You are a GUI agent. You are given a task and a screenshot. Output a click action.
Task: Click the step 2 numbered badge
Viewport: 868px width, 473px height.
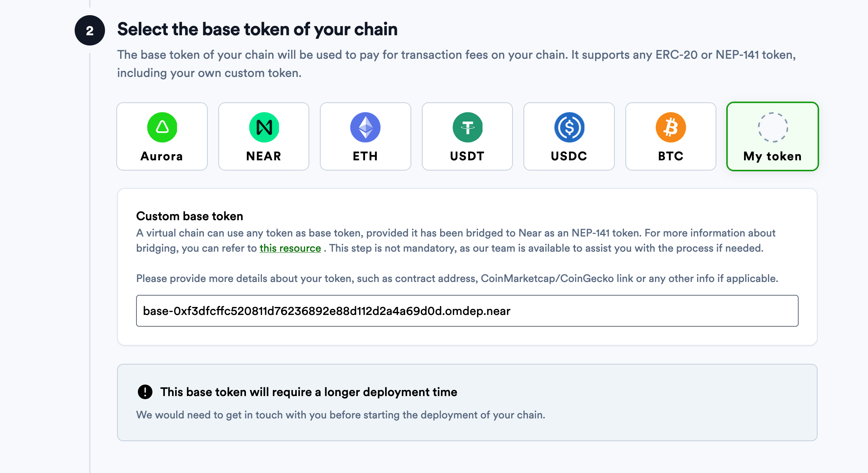90,29
